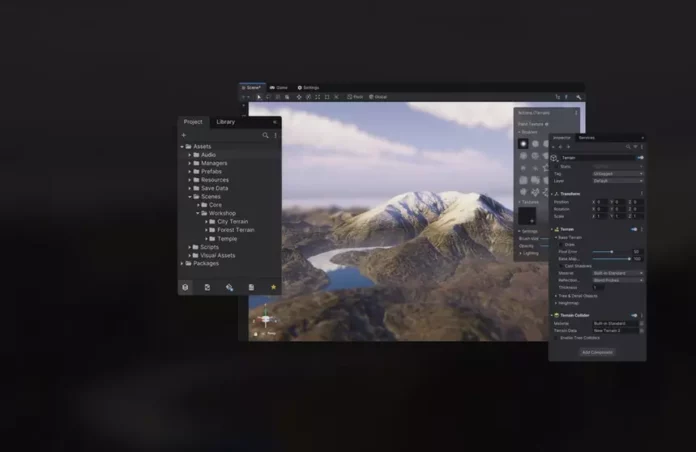Expand the Audio folder in Assets
The width and height of the screenshot is (696, 452).
coord(190,155)
